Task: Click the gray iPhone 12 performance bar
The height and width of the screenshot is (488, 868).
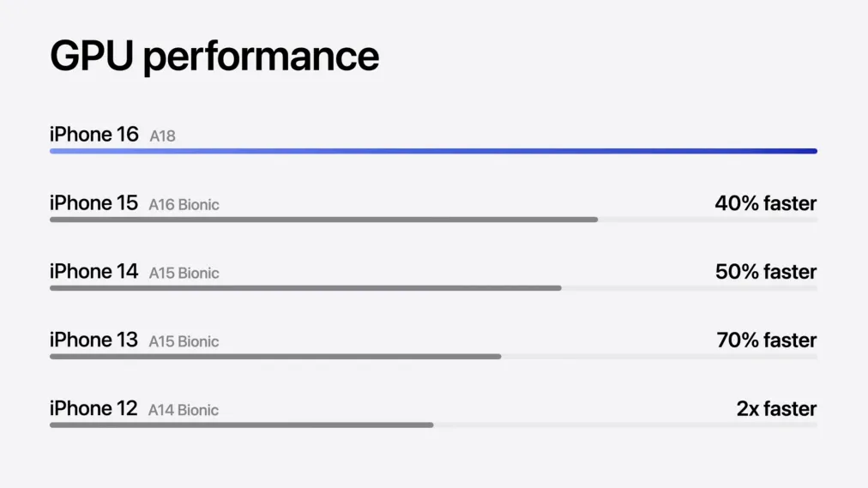Action: point(241,425)
